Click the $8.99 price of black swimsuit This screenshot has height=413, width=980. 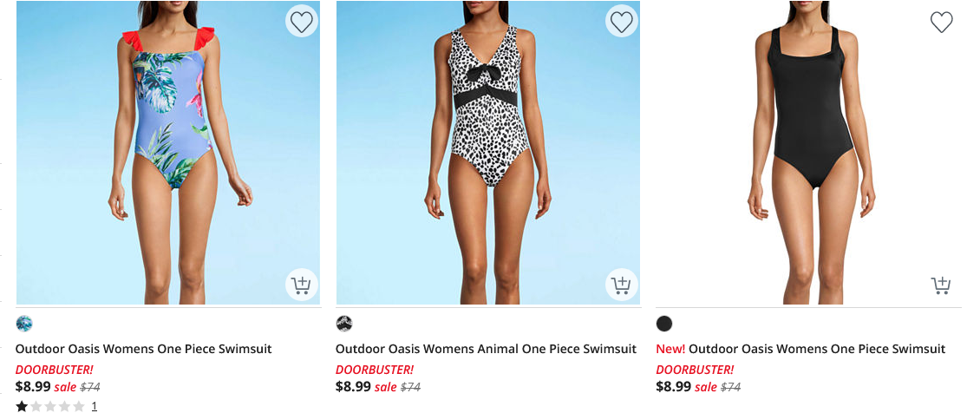(673, 387)
